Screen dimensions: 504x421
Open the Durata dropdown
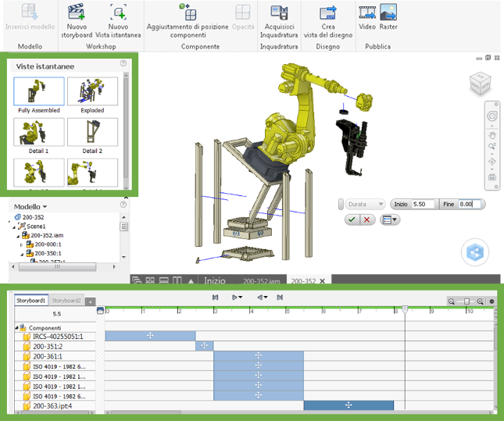(366, 204)
